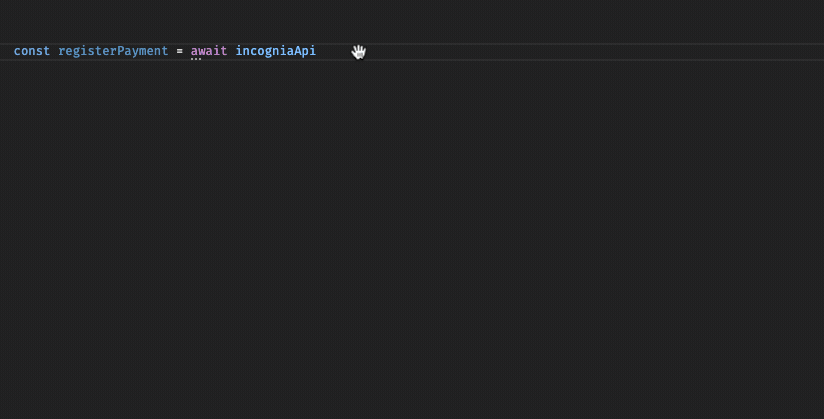Click the 'await' keyword
824x419 pixels.
click(209, 51)
